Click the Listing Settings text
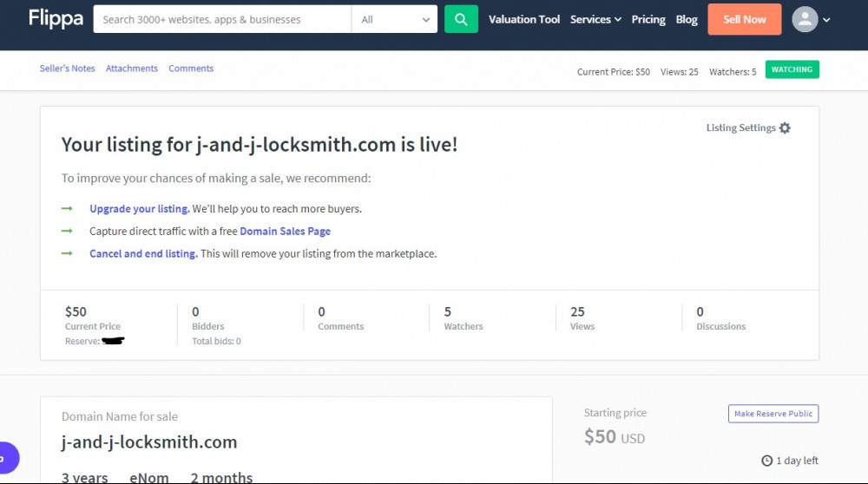This screenshot has height=484, width=868. coord(740,128)
